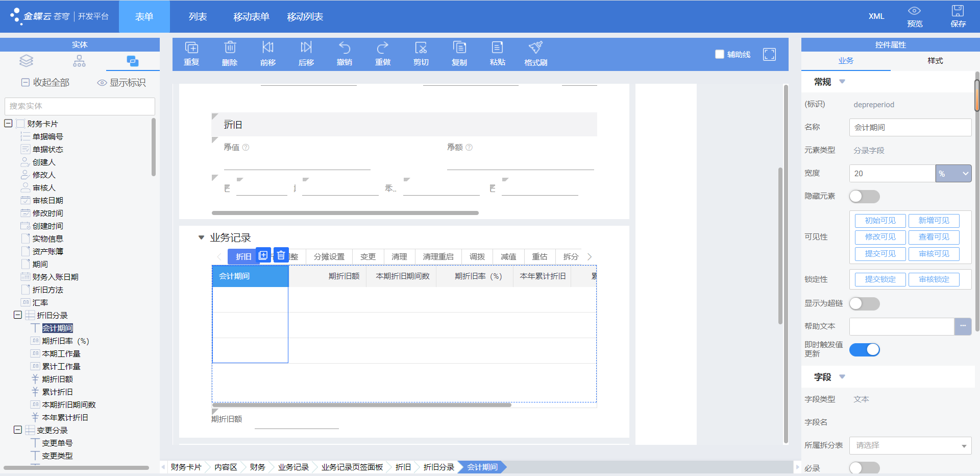Click the trash icon on 折旧 tab
The height and width of the screenshot is (476, 980).
click(x=281, y=255)
